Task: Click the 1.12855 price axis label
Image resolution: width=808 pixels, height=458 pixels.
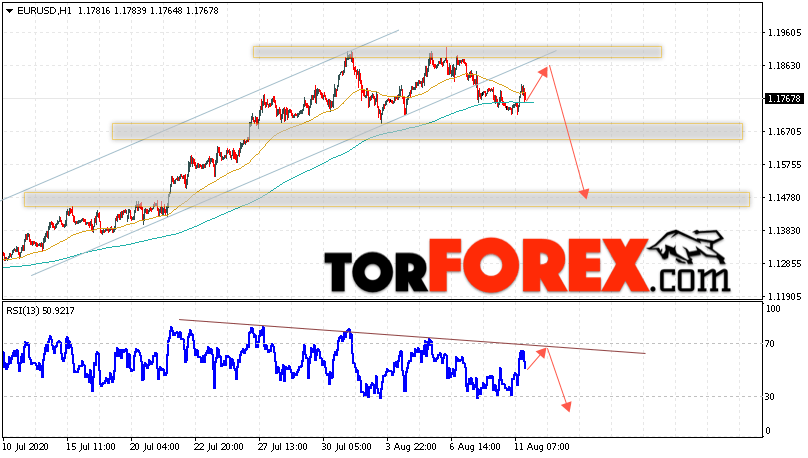Action: click(x=784, y=264)
